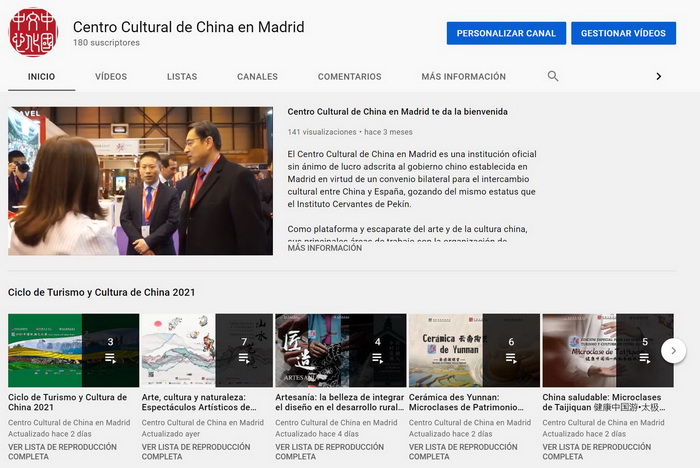The width and height of the screenshot is (700, 468).
Task: Open the channel avatar logo
Action: (x=33, y=32)
